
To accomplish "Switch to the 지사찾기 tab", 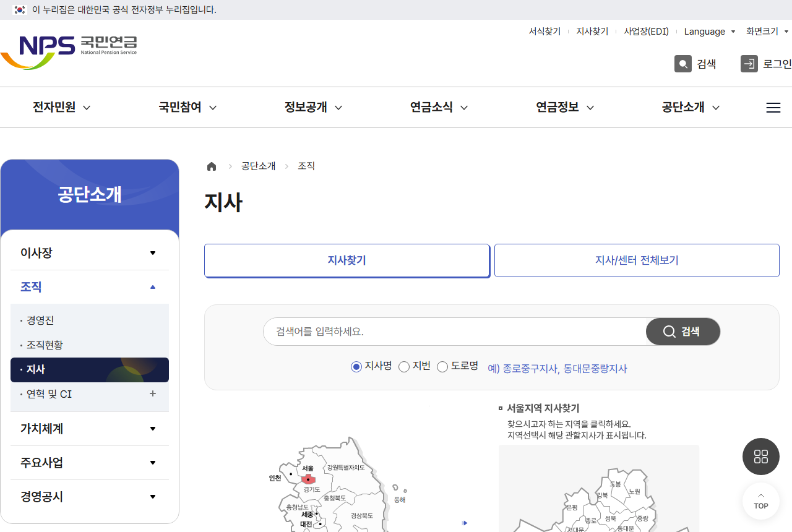I will (x=347, y=260).
